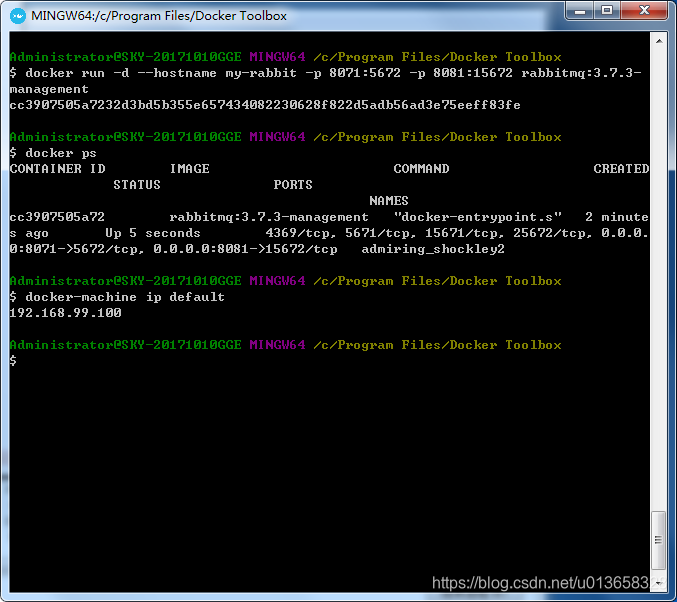Click the vertical scrollbar thumb
Image resolution: width=677 pixels, height=602 pixels.
point(658,540)
